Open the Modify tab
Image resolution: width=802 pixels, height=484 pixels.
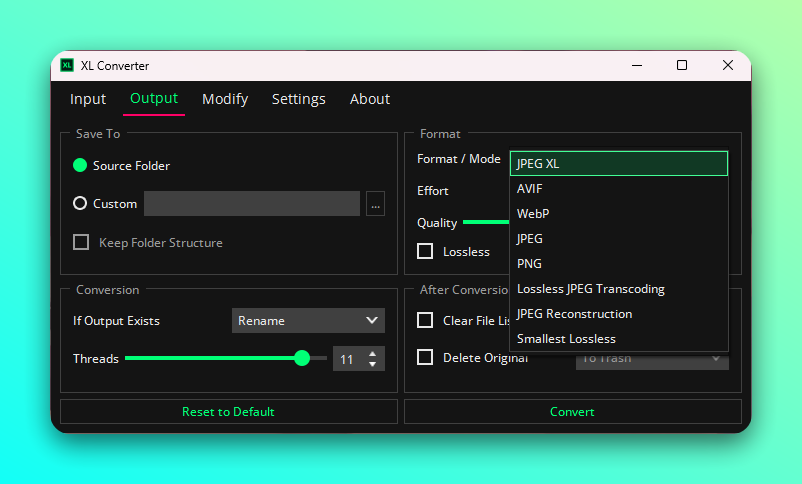[x=225, y=99]
